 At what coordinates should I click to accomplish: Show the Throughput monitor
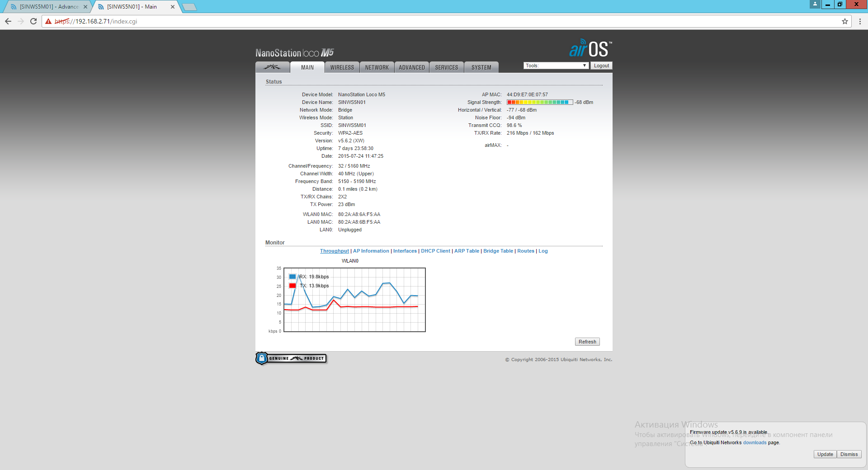point(335,251)
